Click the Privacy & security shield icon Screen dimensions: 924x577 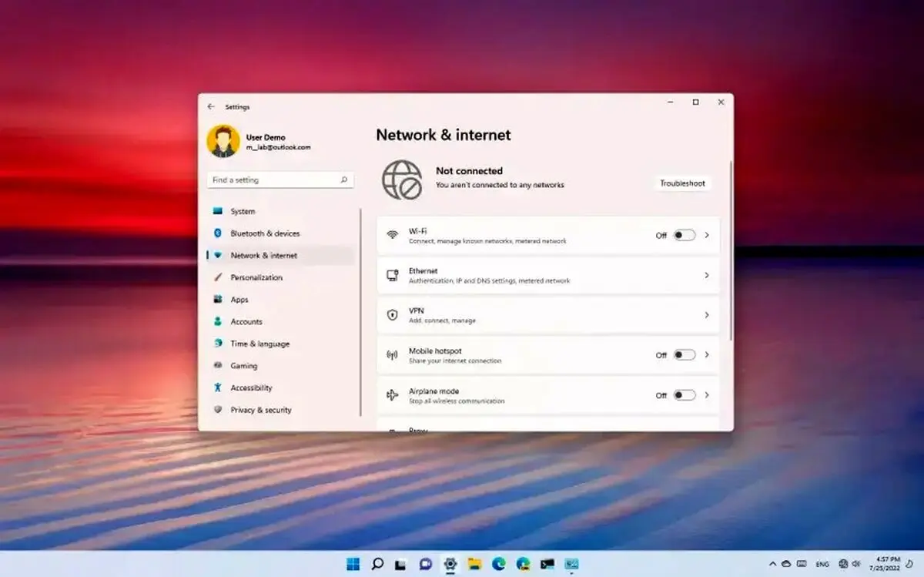tap(218, 410)
